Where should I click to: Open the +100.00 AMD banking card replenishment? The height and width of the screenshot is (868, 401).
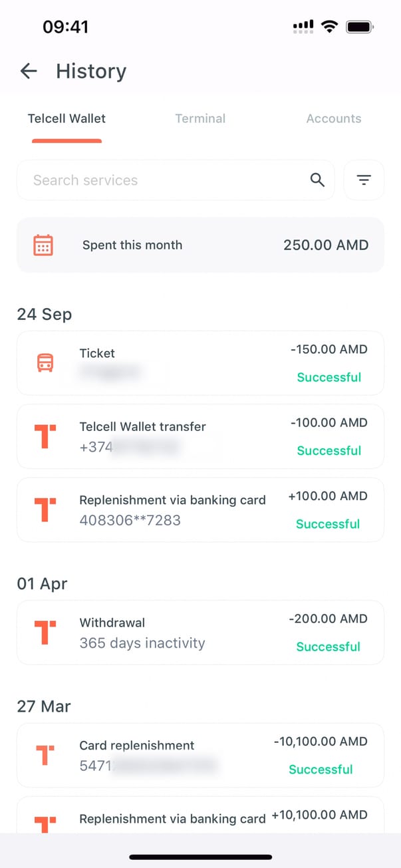click(x=200, y=509)
